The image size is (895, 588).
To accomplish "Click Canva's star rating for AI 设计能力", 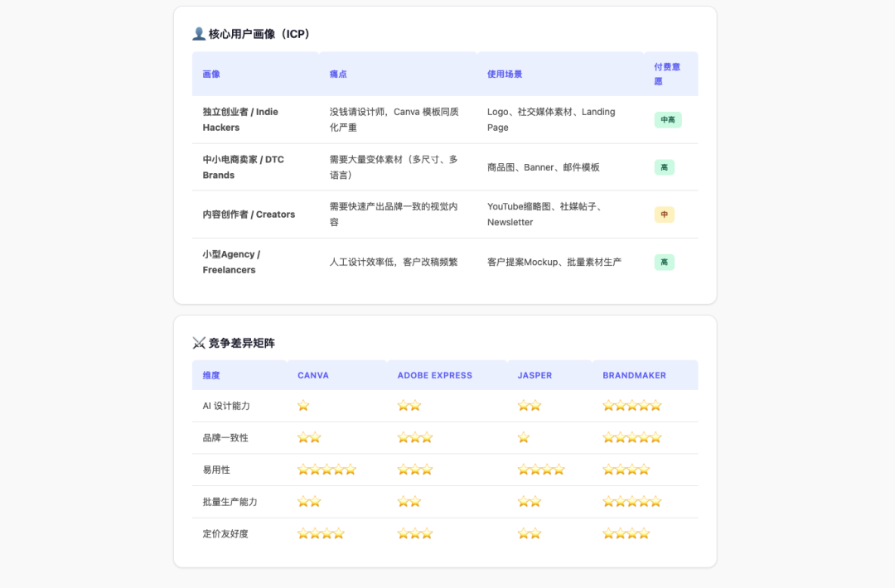I will pos(303,406).
